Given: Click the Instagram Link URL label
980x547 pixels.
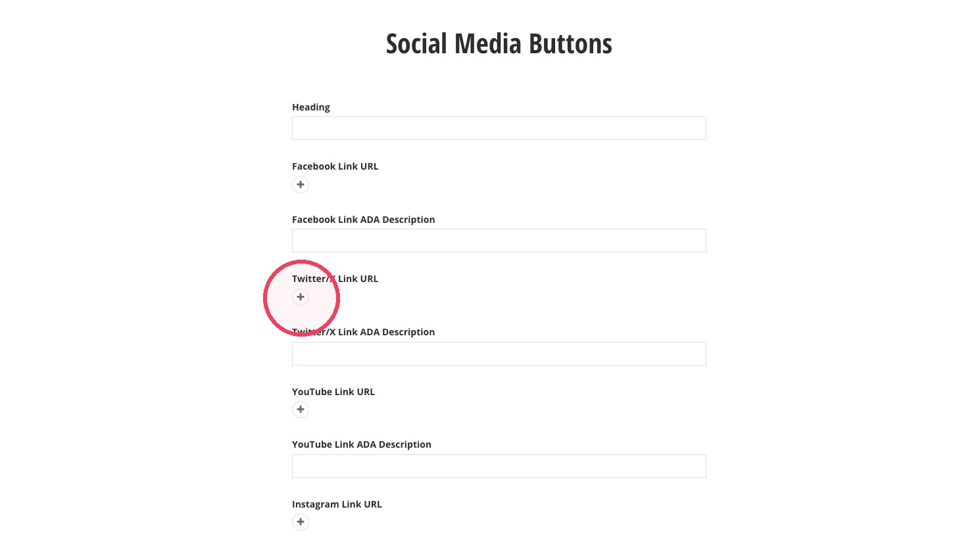Looking at the screenshot, I should (337, 504).
